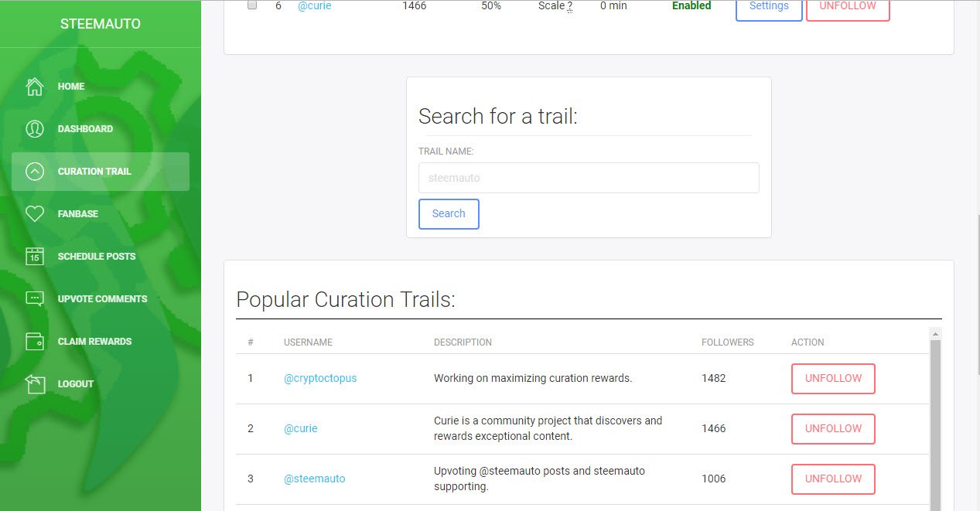The image size is (980, 511).
Task: Click the STEEMAUTO brand title
Action: coord(101,24)
